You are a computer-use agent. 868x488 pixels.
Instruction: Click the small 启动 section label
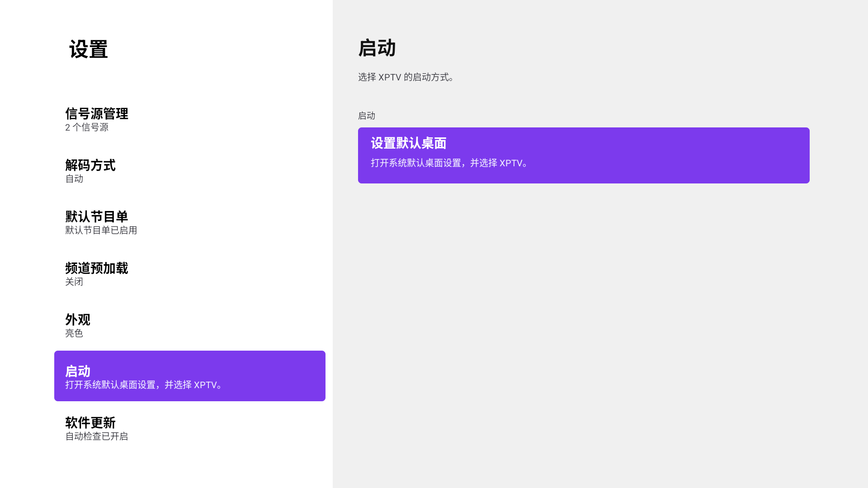point(367,116)
